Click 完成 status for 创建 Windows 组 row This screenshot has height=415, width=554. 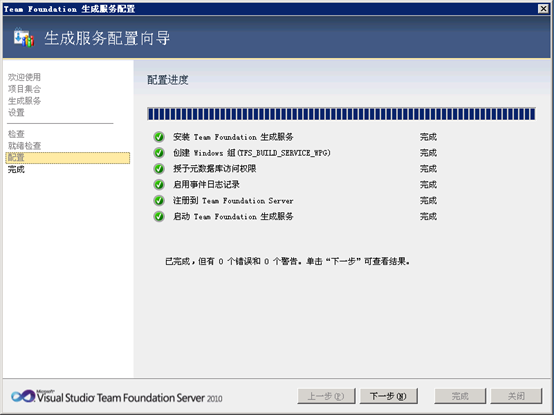coord(428,153)
